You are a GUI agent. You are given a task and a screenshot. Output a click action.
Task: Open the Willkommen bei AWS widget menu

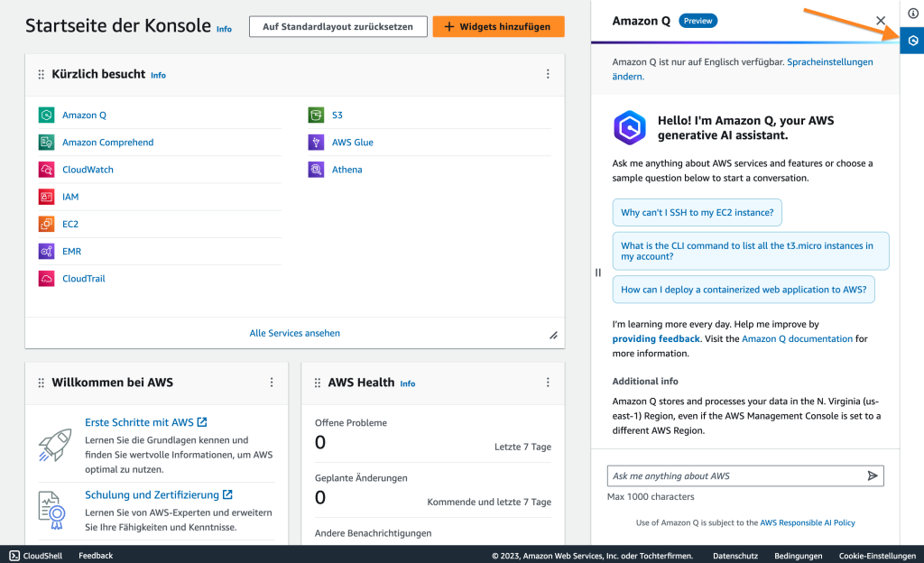pos(272,382)
